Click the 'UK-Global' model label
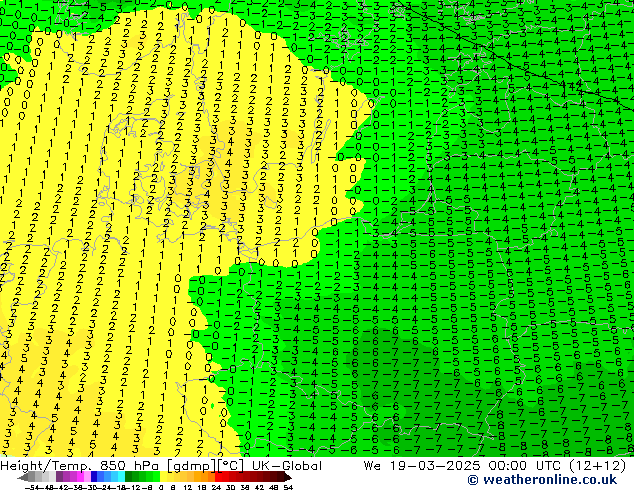 pyautogui.click(x=287, y=466)
